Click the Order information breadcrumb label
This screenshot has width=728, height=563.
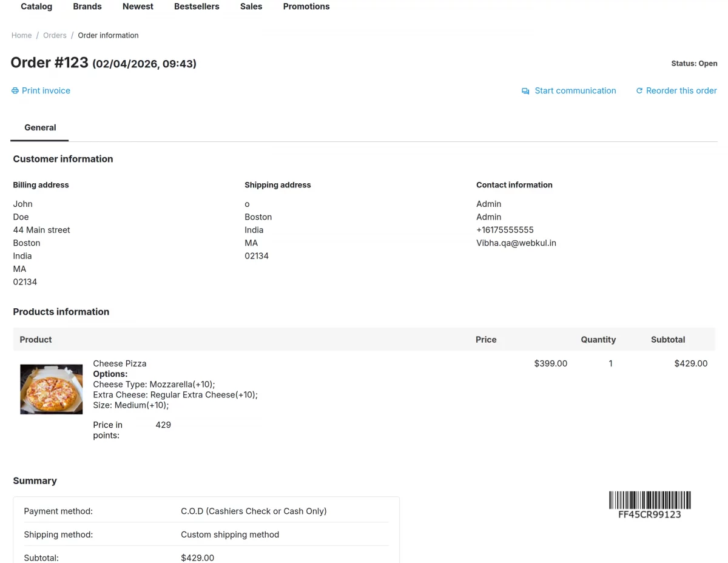pos(108,35)
